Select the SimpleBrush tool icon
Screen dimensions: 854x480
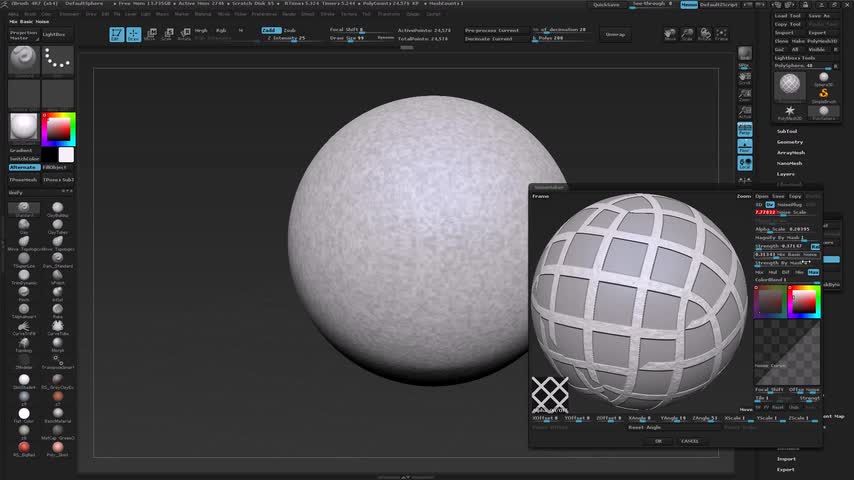click(x=824, y=91)
